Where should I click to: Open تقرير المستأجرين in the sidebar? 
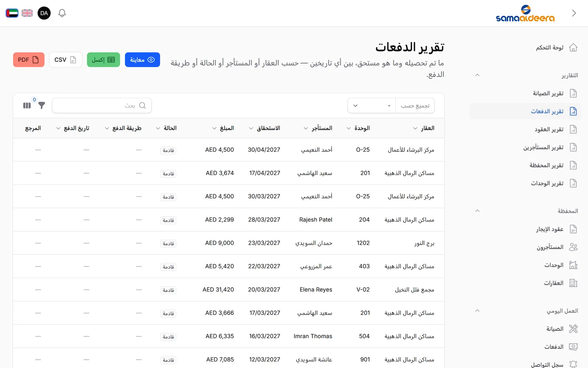[525, 147]
